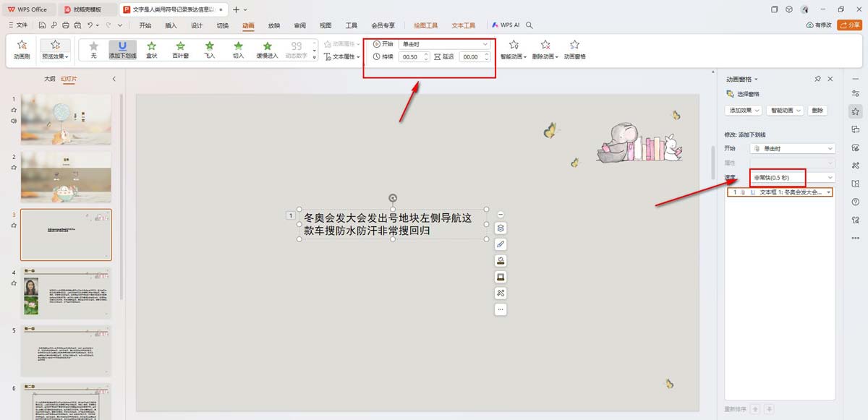The image size is (868, 420).
Task: Apply the 盒状 (Box) animation effect
Action: click(x=151, y=51)
